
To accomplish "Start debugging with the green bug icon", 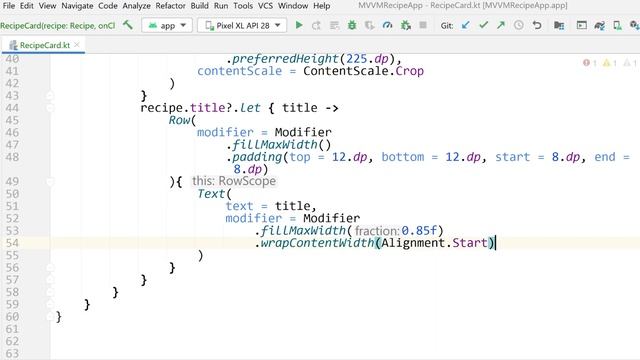I will pos(352,25).
